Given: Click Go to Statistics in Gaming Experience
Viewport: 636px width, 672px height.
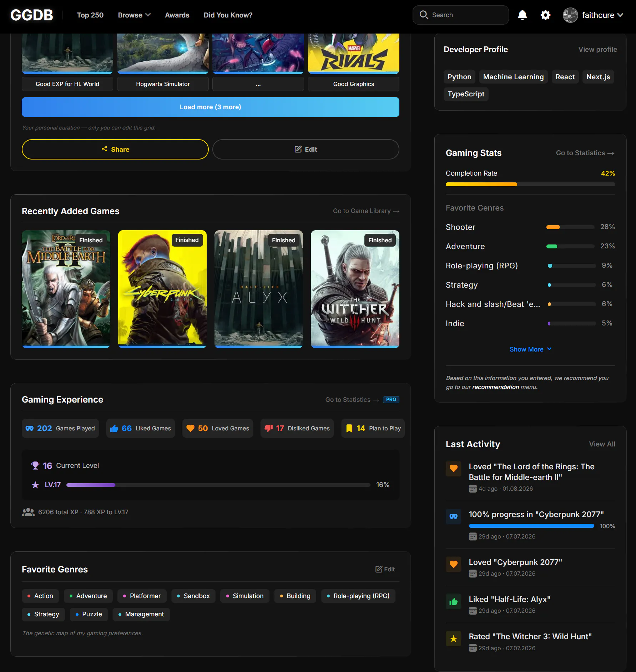Looking at the screenshot, I should coord(352,400).
